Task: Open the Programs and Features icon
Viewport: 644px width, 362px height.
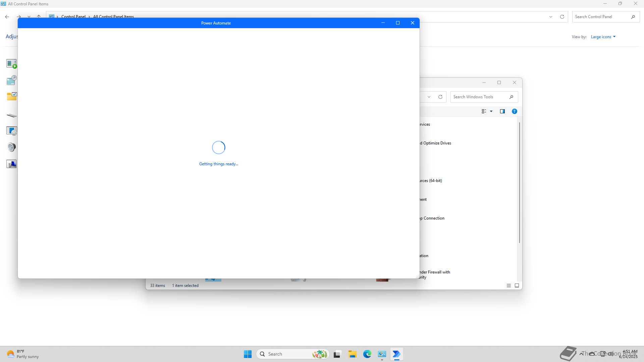Action: click(x=11, y=131)
